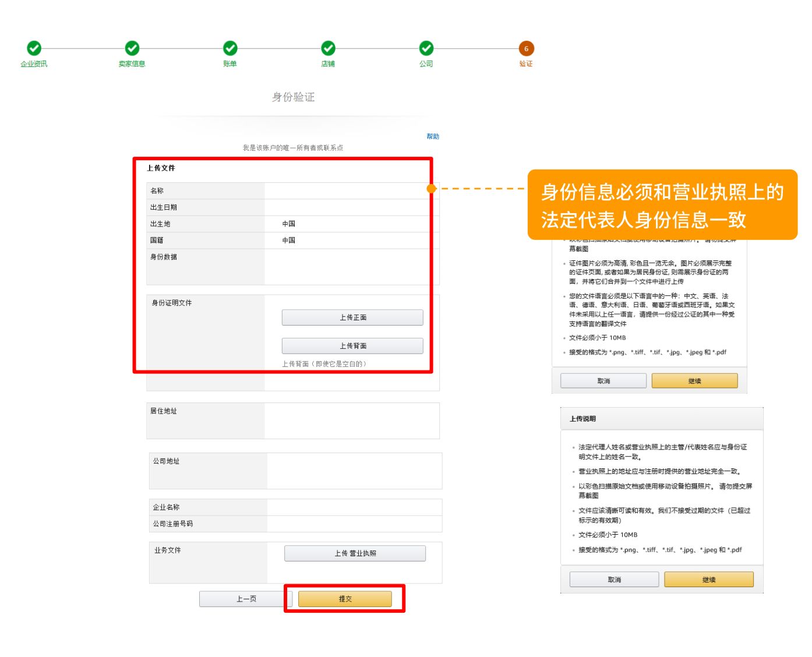The image size is (812, 657).
Task: Submit the form with the 提交 button
Action: click(345, 598)
